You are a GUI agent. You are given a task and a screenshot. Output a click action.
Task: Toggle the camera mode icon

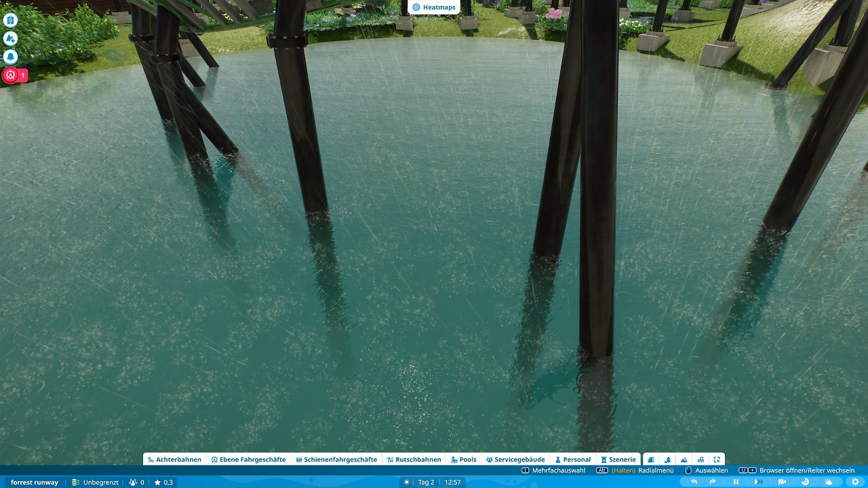pyautogui.click(x=782, y=482)
